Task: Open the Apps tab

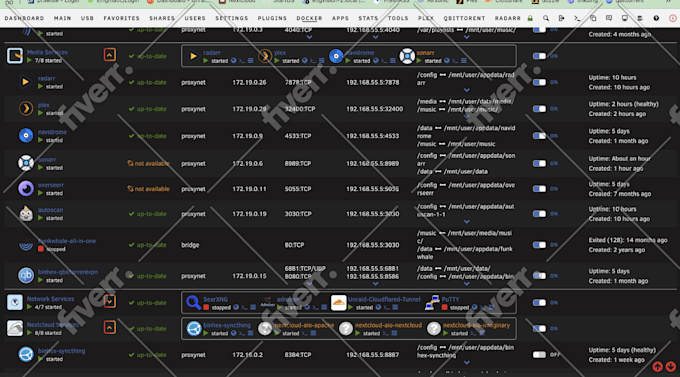Action: click(x=340, y=18)
